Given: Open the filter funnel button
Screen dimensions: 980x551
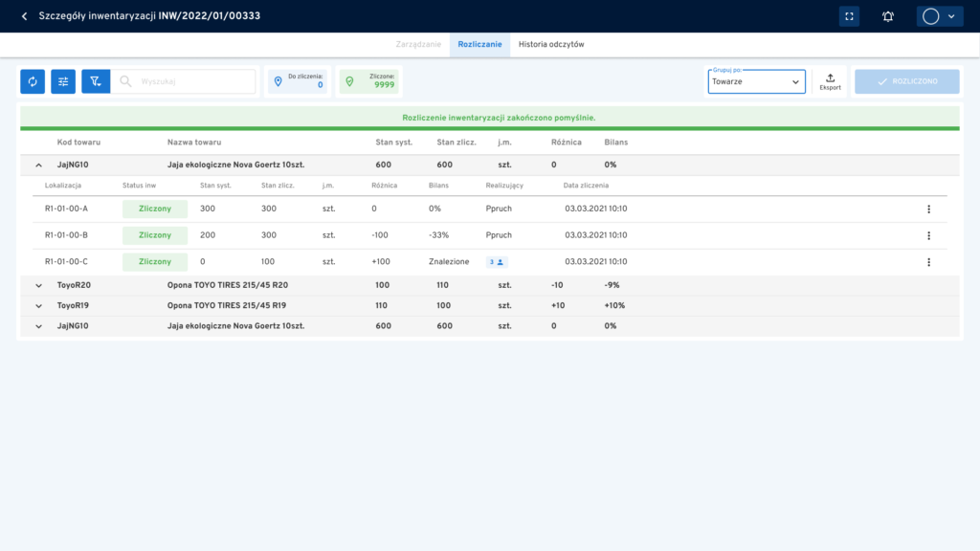Looking at the screenshot, I should [x=96, y=82].
